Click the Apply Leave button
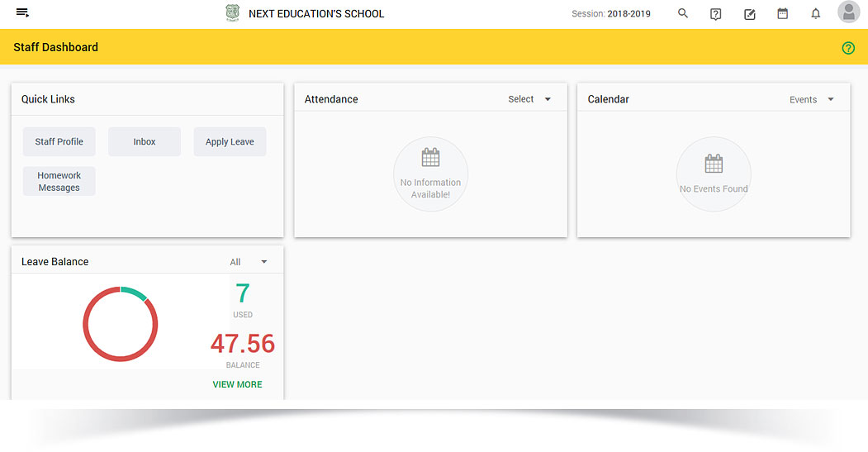 (x=230, y=142)
